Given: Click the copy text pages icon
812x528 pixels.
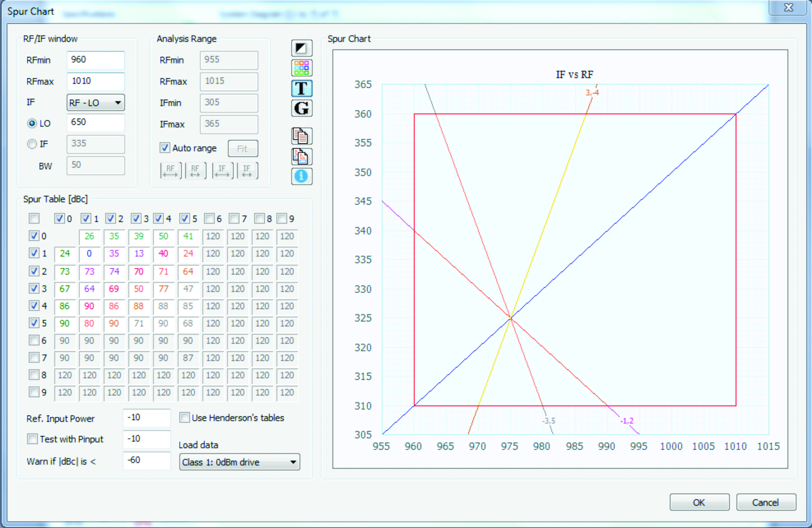Looking at the screenshot, I should [x=302, y=136].
